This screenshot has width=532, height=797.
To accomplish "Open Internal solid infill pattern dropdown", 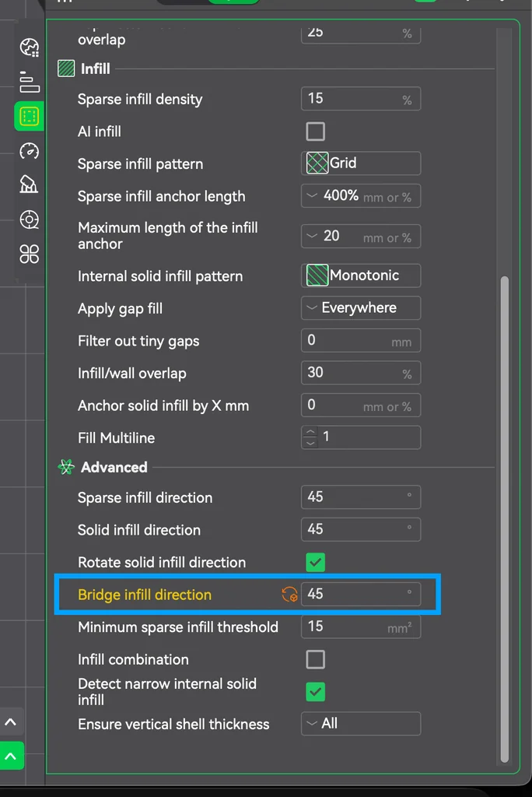I will 360,275.
